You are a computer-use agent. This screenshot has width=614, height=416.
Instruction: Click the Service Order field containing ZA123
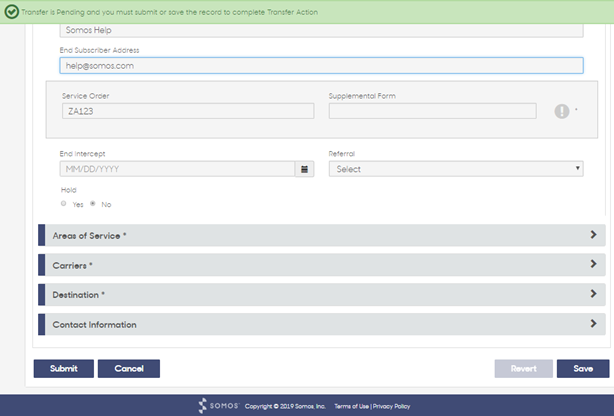[x=188, y=111]
